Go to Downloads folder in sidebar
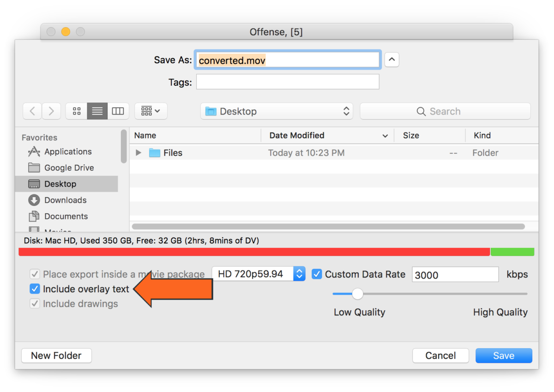This screenshot has height=392, width=554. pyautogui.click(x=65, y=200)
